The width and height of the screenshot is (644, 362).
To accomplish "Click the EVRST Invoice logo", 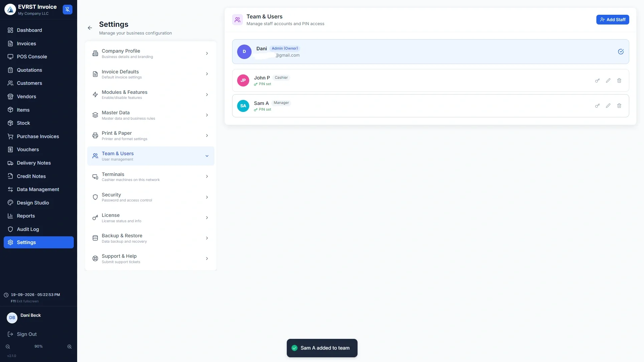I will 10,9.
